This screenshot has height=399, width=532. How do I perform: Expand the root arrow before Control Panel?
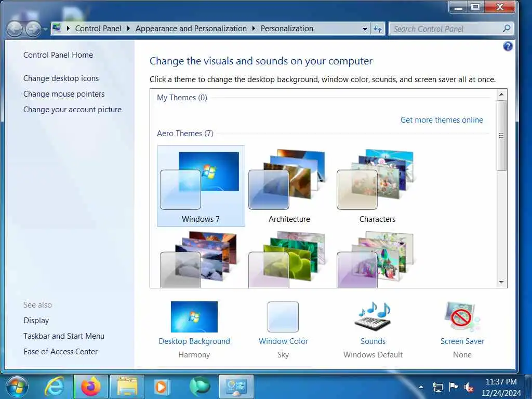[x=68, y=29]
